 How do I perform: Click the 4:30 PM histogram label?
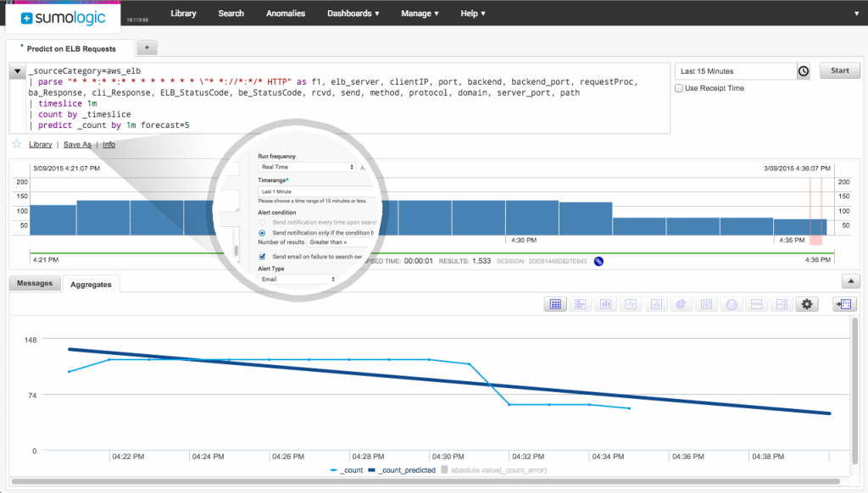524,240
